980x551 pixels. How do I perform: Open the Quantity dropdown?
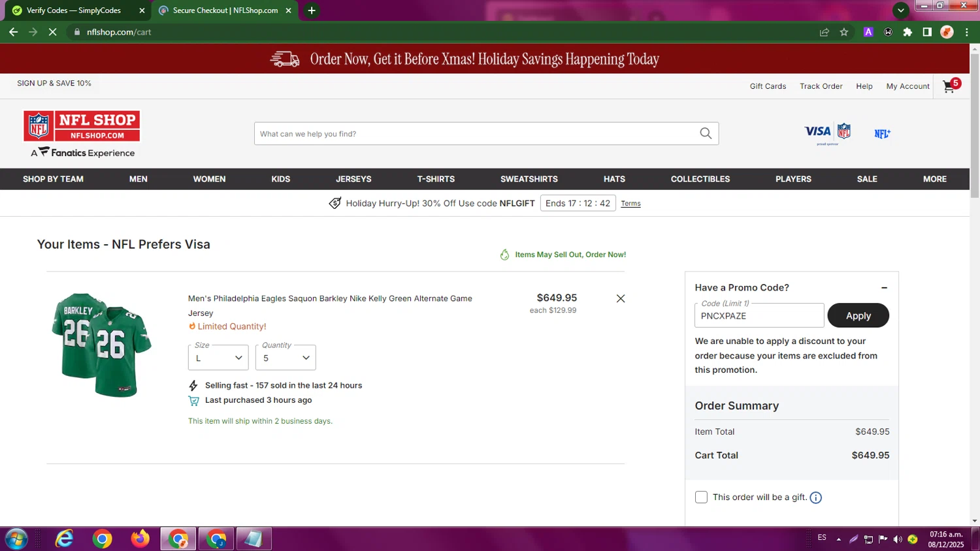286,358
